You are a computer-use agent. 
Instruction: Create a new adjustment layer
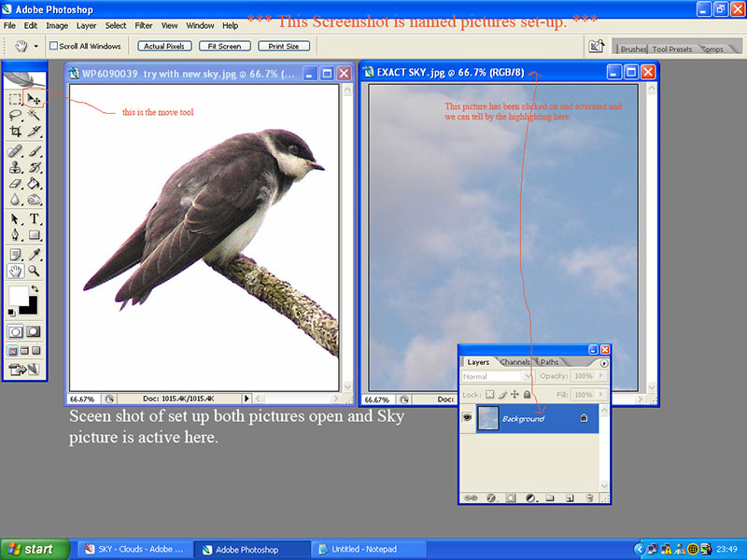[531, 498]
